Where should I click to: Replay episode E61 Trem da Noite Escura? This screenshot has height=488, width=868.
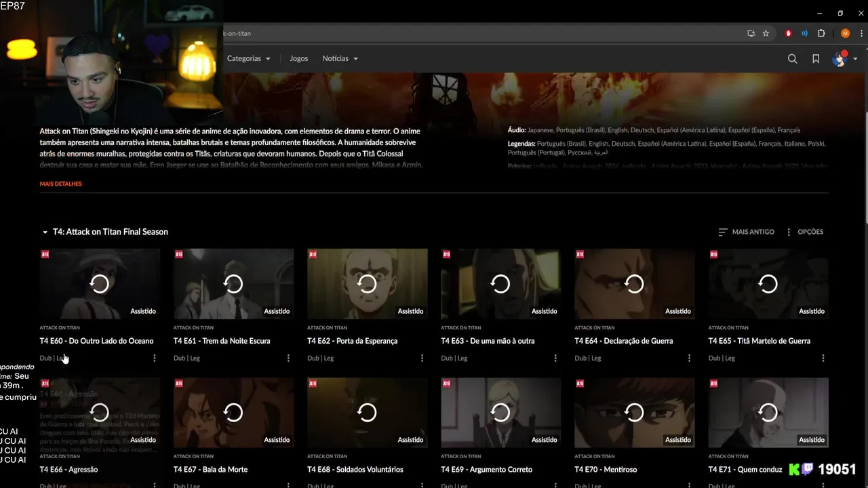[x=233, y=283]
